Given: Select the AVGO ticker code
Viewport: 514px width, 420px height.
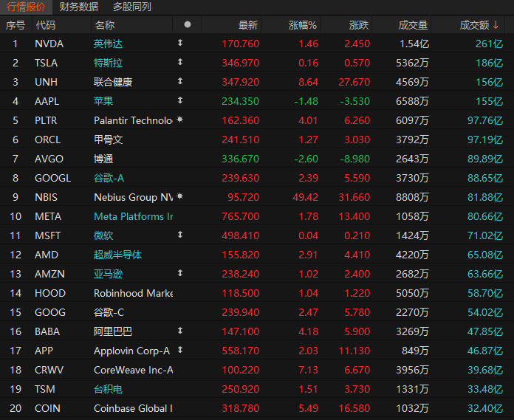Looking at the screenshot, I should point(49,159).
